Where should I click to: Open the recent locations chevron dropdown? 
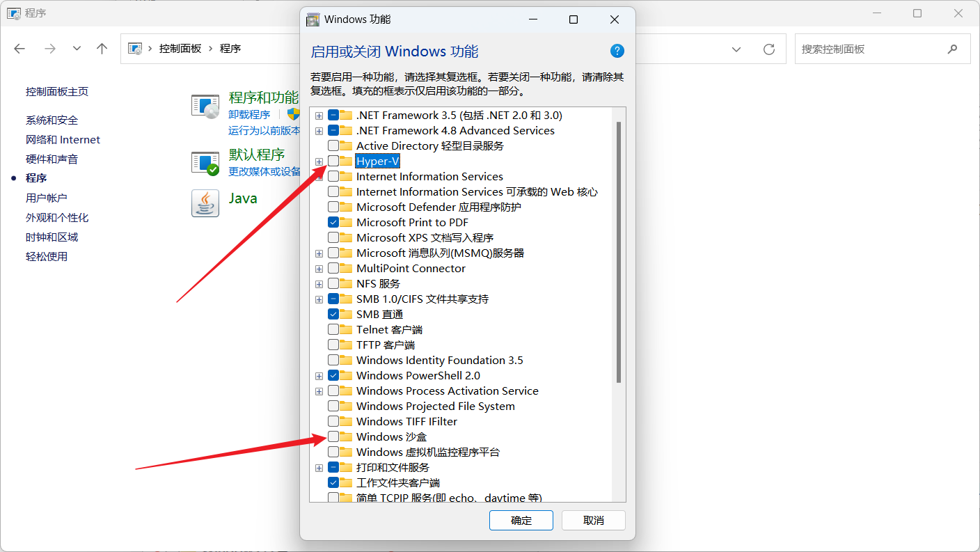[77, 49]
